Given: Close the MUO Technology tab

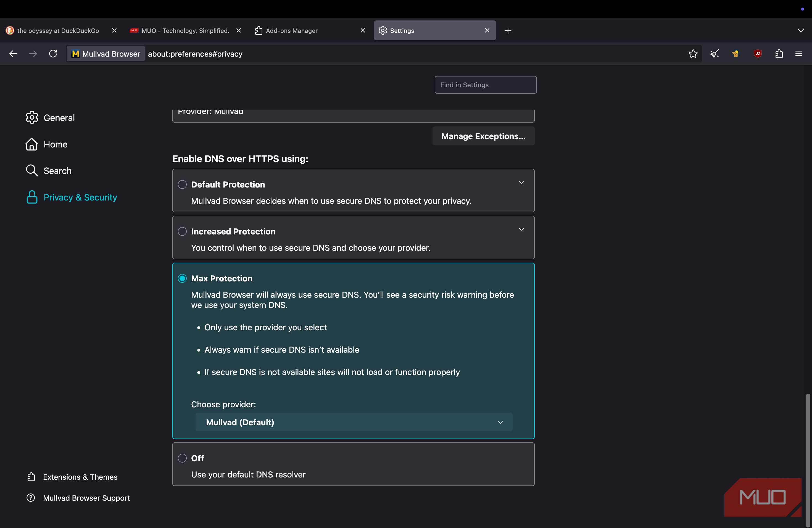Looking at the screenshot, I should click(238, 30).
